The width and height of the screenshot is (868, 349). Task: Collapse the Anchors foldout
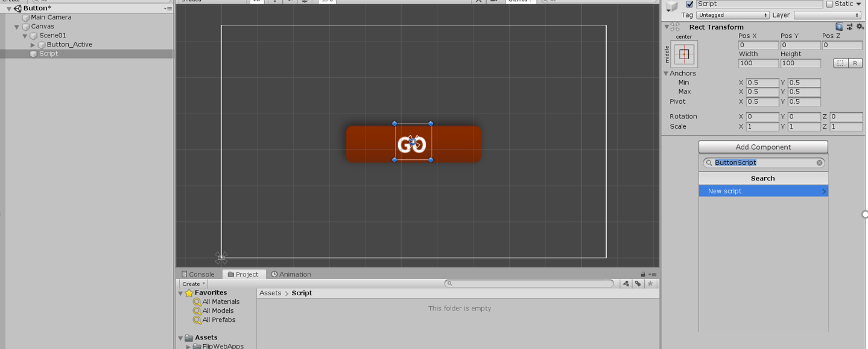click(667, 74)
